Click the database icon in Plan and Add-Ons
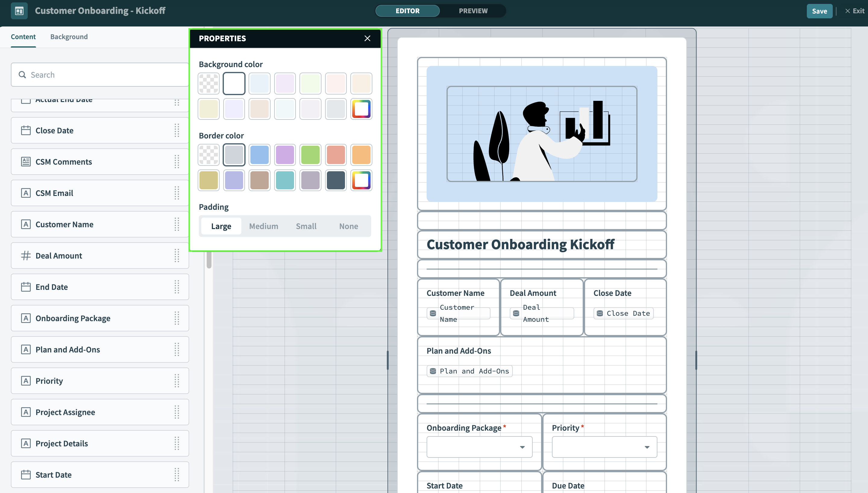The height and width of the screenshot is (493, 868). [433, 371]
